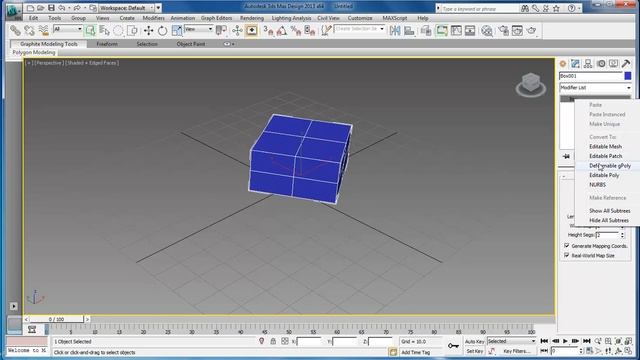
Task: Click Polygon Modeling panel label
Action: 33,53
